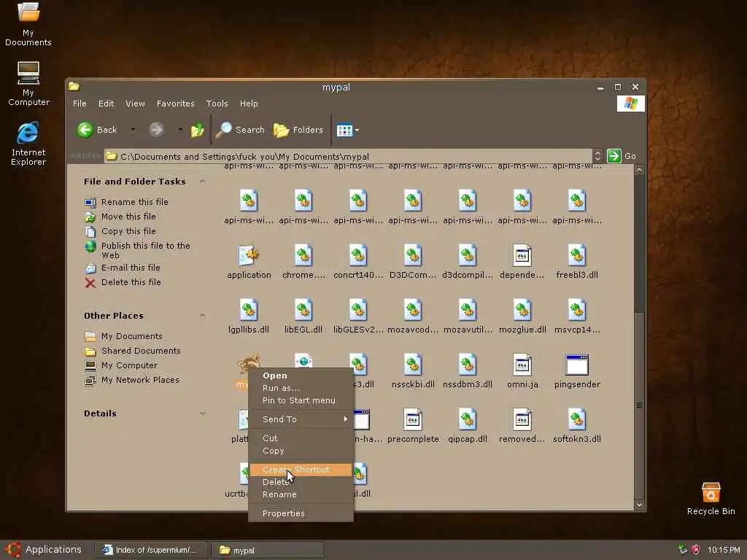This screenshot has height=560, width=747.
Task: Open the Edit menu
Action: click(107, 104)
